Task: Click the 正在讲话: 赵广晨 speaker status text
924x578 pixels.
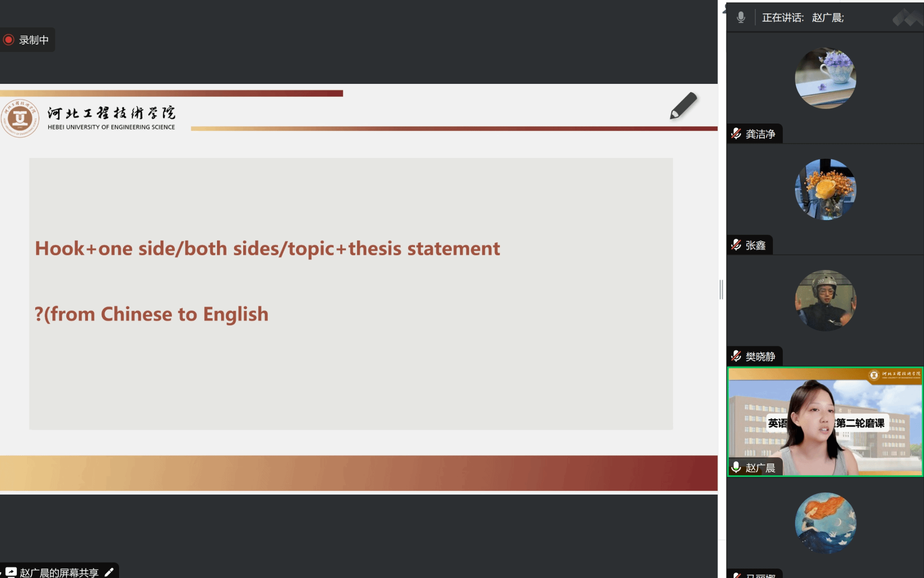Action: (x=803, y=18)
